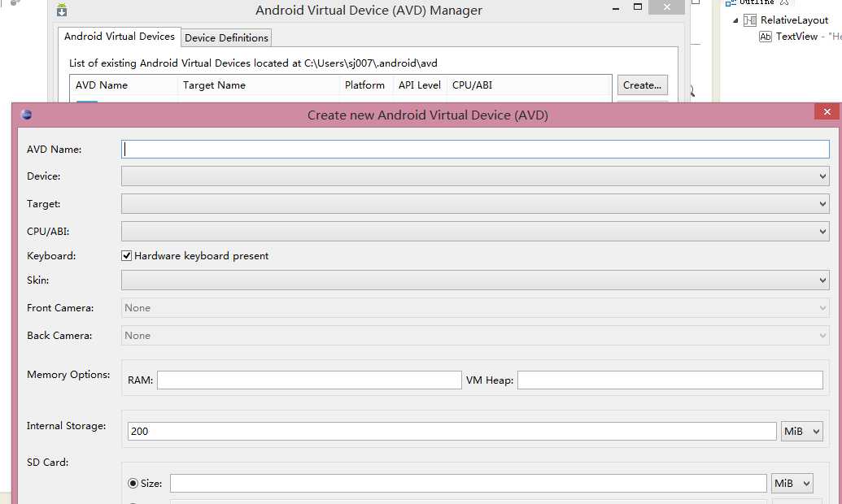
Task: Click the Eclipse icon in dialog title bar
Action: 26,115
